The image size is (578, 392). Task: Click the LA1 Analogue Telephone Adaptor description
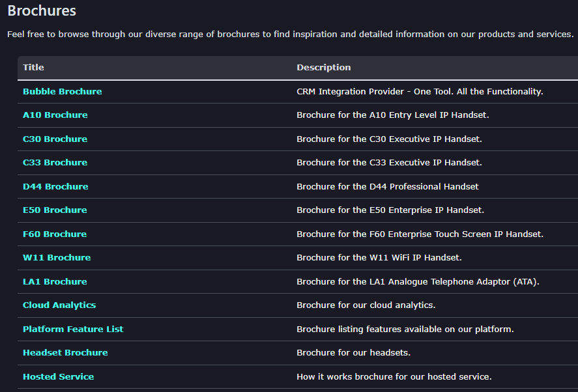pyautogui.click(x=418, y=281)
